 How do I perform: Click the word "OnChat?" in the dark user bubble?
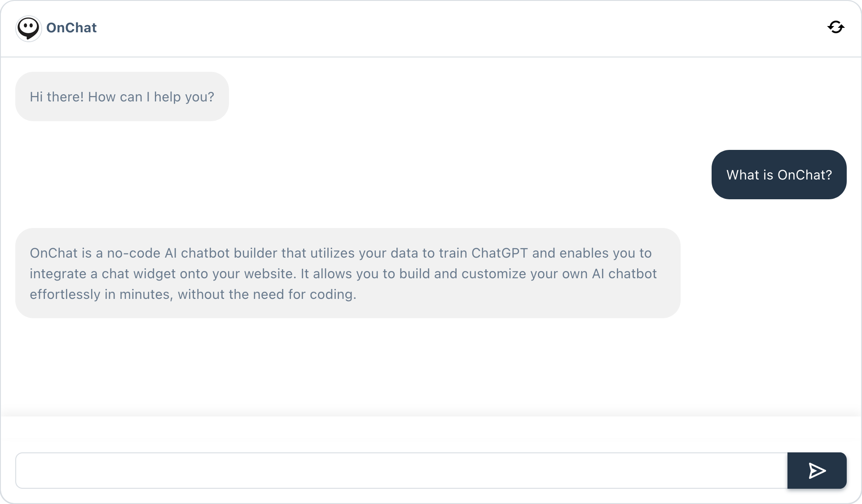805,175
